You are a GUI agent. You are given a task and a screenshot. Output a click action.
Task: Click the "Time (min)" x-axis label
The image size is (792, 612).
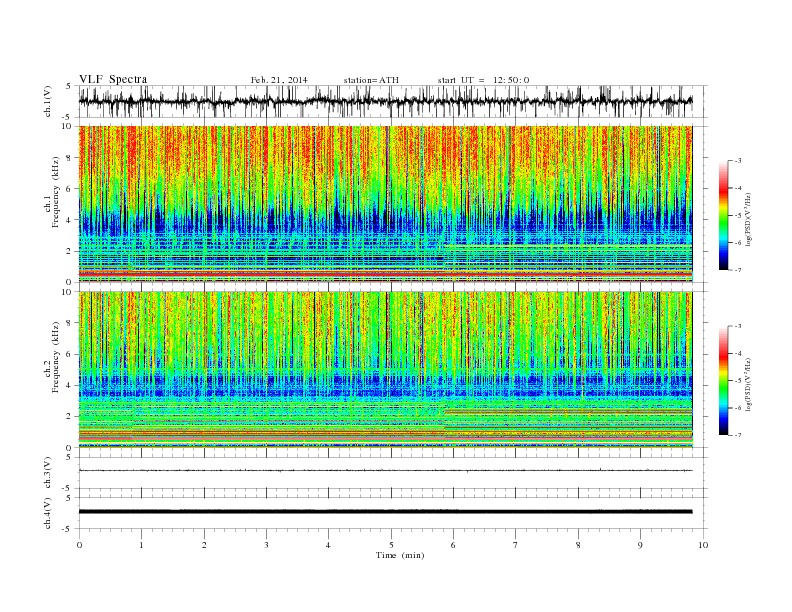pos(400,555)
